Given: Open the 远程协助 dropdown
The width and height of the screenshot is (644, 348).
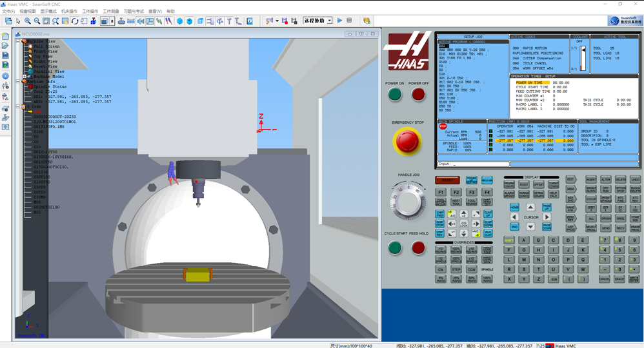Looking at the screenshot, I should point(329,21).
